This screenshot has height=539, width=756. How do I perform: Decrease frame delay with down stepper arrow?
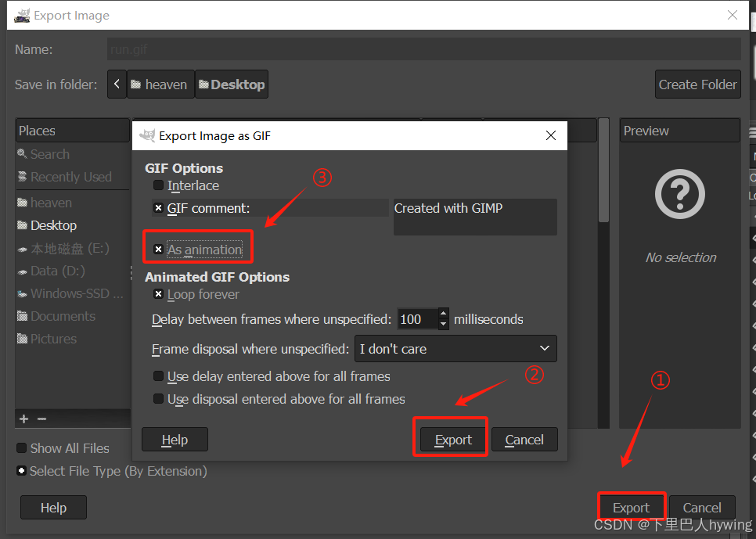point(443,325)
